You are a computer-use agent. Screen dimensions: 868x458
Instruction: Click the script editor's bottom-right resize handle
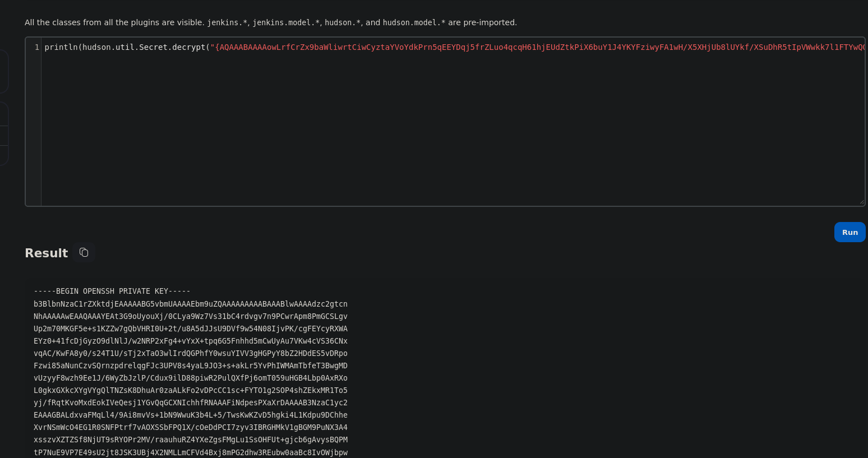862,202
